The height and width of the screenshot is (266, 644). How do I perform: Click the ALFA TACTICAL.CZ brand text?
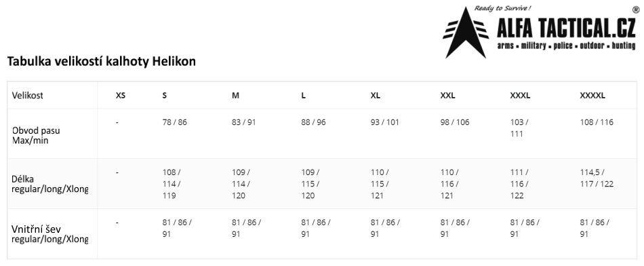566,29
